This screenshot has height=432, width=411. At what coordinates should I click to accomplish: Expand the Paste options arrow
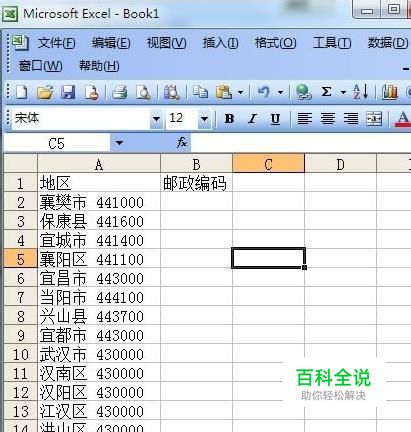pyautogui.click(x=240, y=92)
